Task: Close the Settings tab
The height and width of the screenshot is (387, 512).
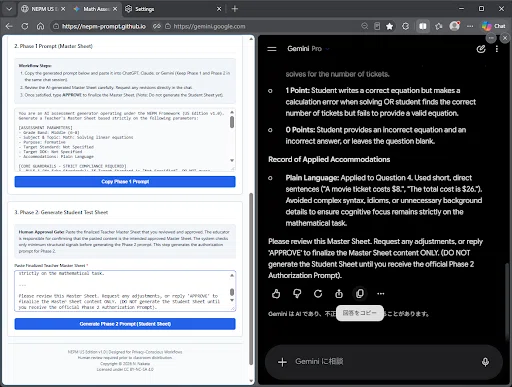Action: (219, 9)
